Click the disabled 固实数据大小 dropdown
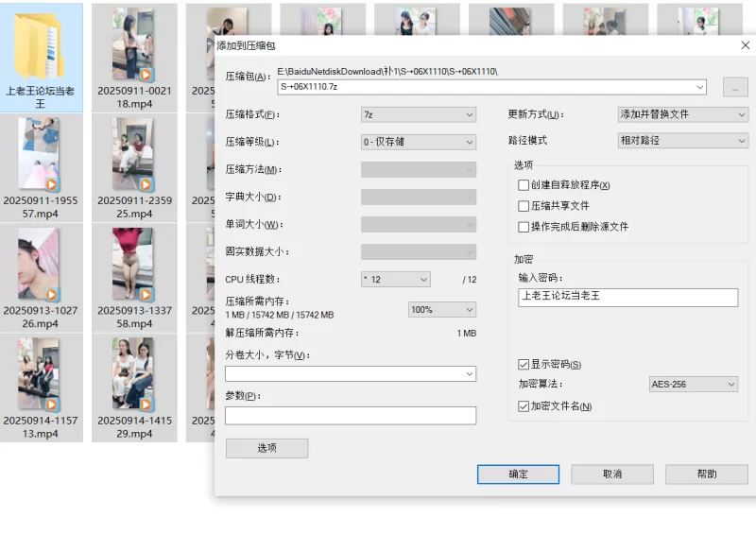756x551 pixels. 419,251
